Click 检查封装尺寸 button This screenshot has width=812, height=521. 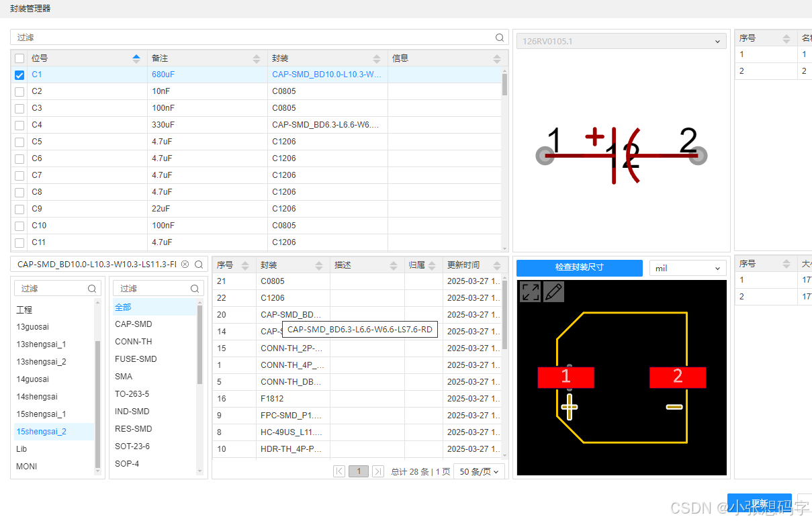(x=579, y=267)
